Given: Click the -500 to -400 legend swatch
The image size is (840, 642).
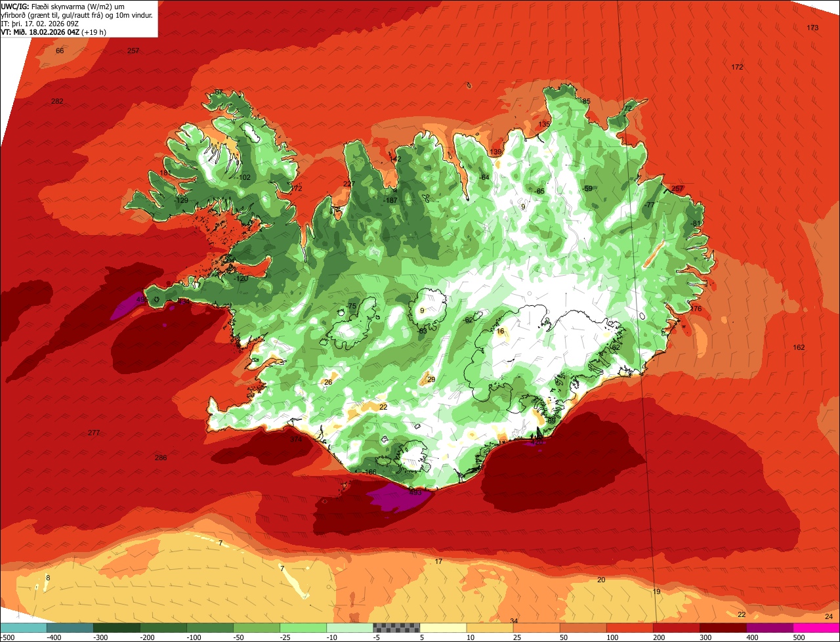Looking at the screenshot, I should point(23,628).
